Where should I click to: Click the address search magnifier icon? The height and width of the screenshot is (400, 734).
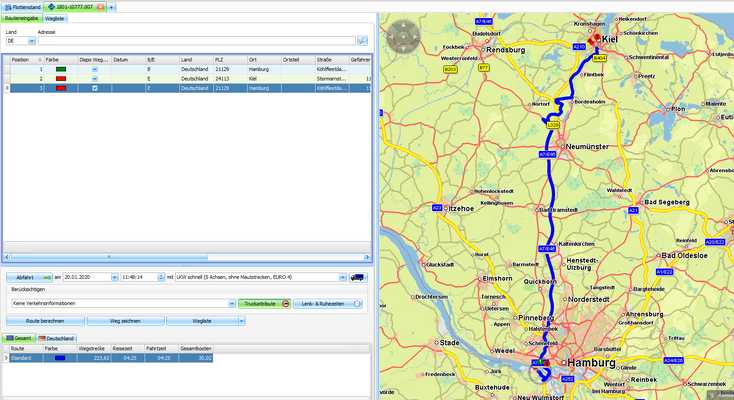[362, 41]
